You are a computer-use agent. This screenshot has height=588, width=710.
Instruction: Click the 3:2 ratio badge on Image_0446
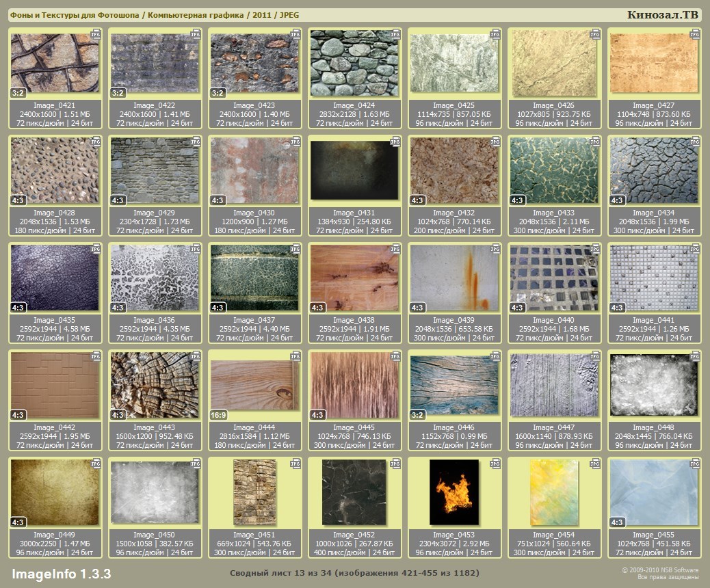coord(417,415)
